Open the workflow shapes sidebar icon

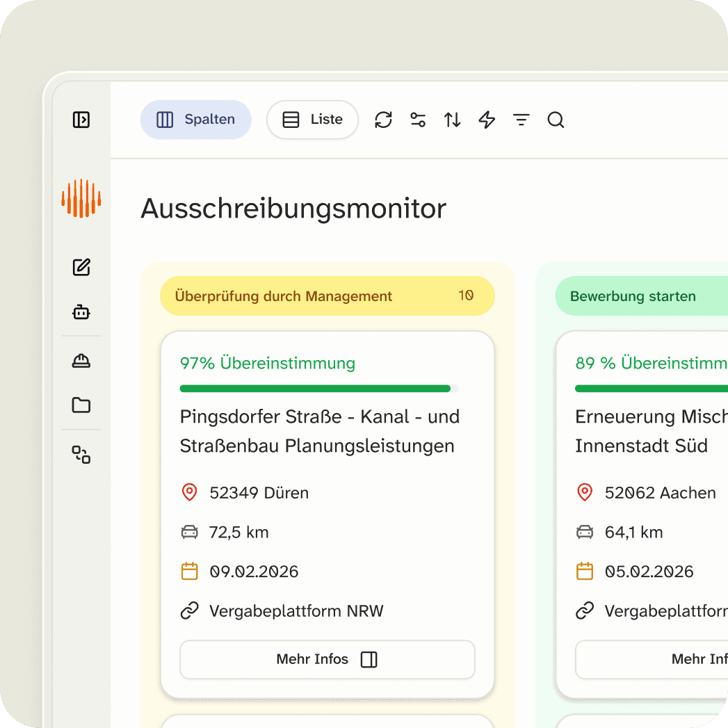pyautogui.click(x=81, y=455)
